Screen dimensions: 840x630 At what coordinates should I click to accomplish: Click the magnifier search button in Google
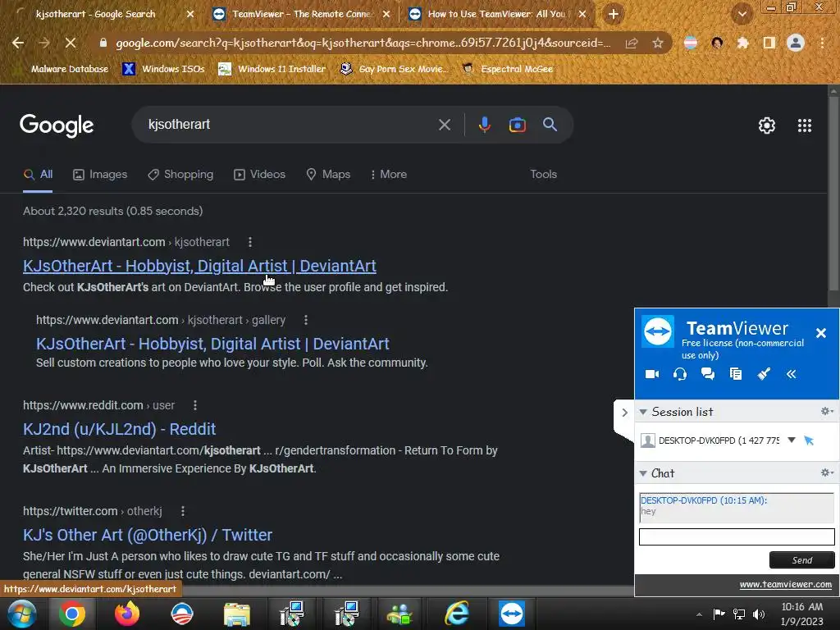pos(550,125)
